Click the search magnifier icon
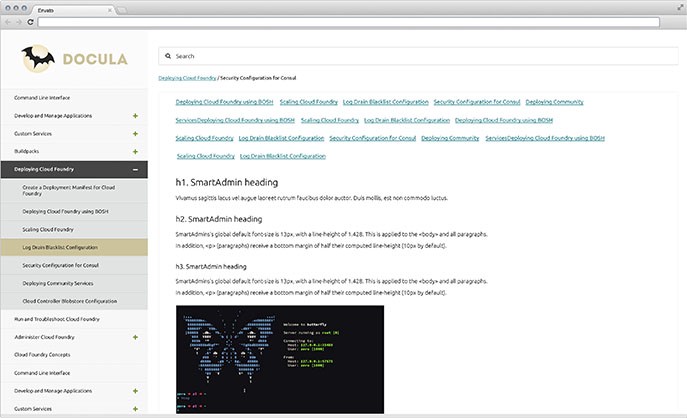 [x=168, y=57]
